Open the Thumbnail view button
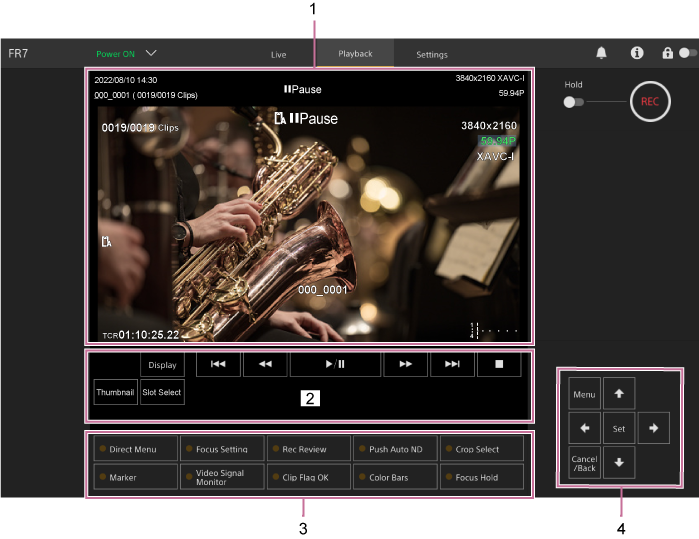699x539 pixels. click(x=115, y=392)
